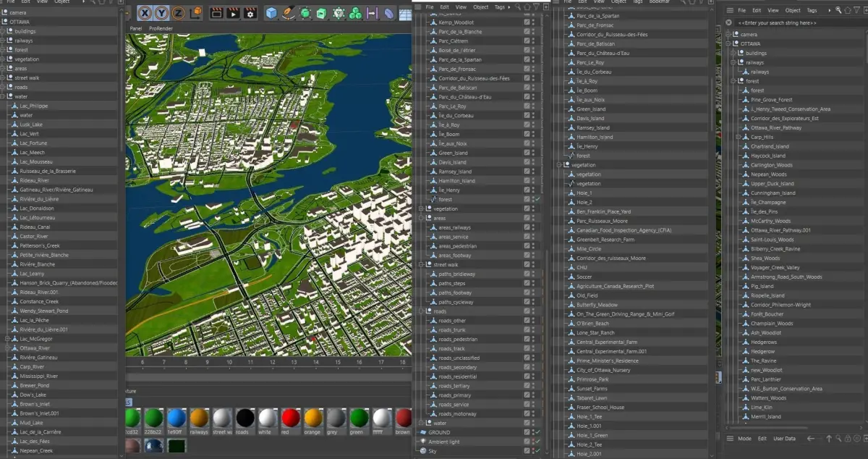This screenshot has height=459, width=868.
Task: Select the 1e90ff blue material sphere
Action: 176,418
